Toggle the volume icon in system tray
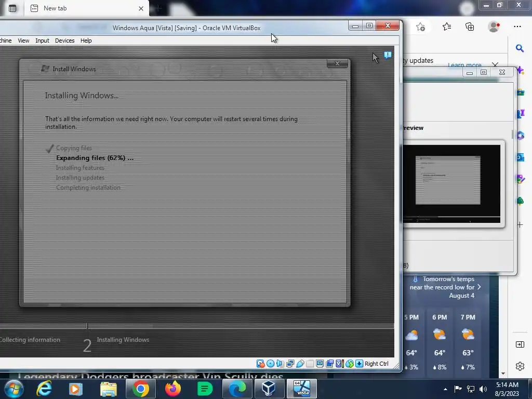The width and height of the screenshot is (532, 399). 483,389
